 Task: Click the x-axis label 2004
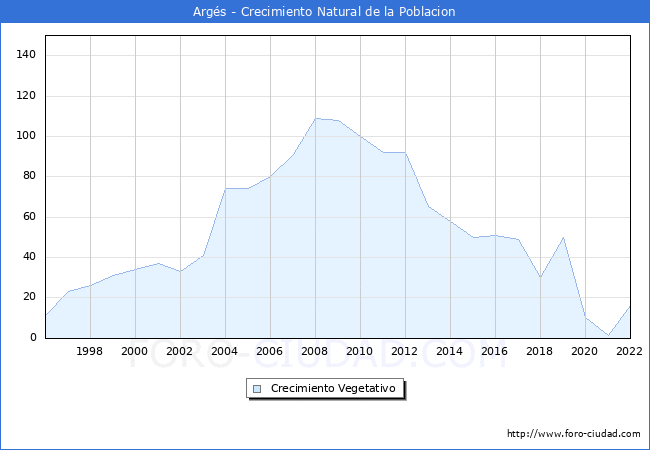tap(224, 351)
